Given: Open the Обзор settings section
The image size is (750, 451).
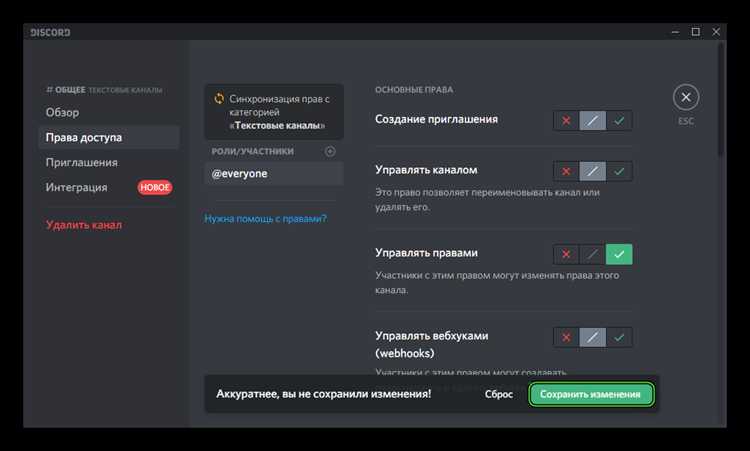Looking at the screenshot, I should [x=109, y=112].
